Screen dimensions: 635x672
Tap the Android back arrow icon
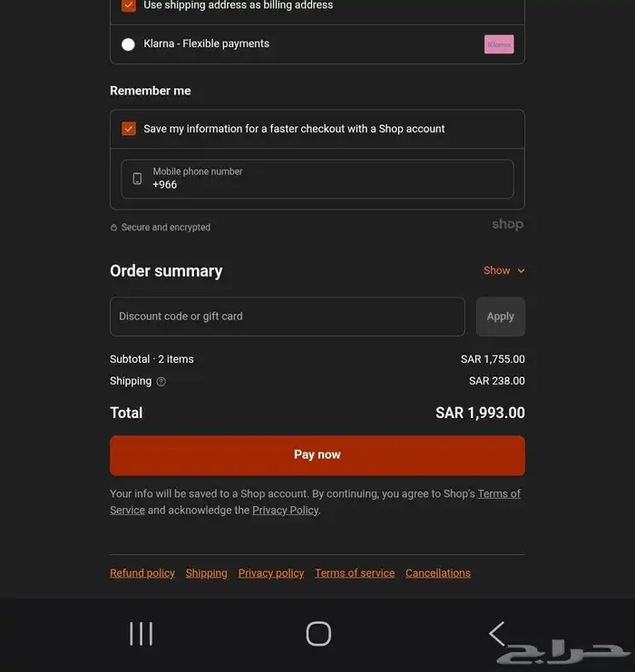pos(496,633)
